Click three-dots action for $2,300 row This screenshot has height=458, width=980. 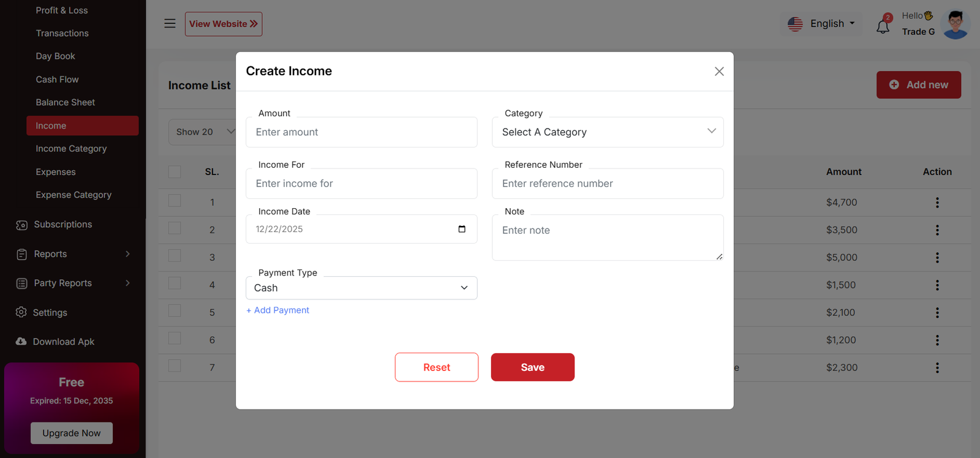(x=937, y=368)
